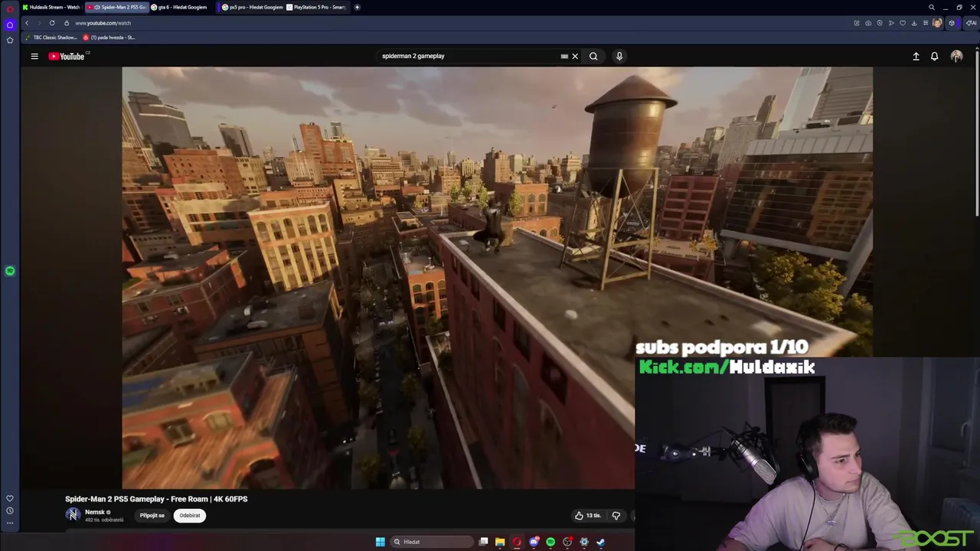Go back with browser back arrow
The height and width of the screenshot is (551, 980).
(27, 23)
